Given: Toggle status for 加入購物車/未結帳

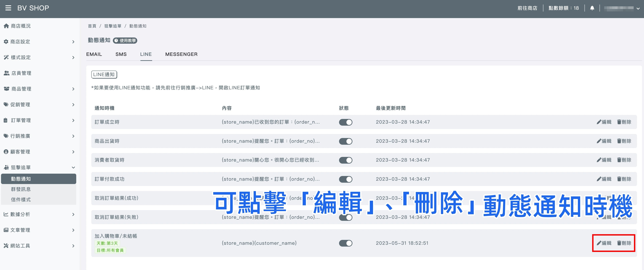Looking at the screenshot, I should pyautogui.click(x=346, y=243).
